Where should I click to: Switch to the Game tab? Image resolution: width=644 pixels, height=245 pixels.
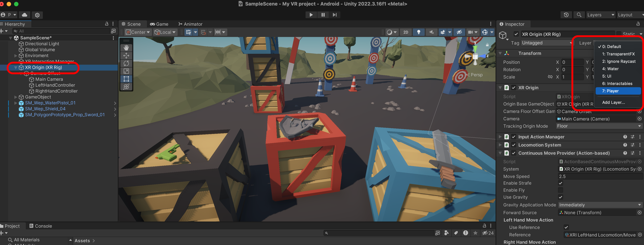coord(159,24)
